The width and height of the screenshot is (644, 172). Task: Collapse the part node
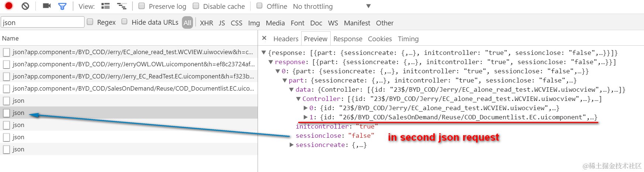[285, 80]
